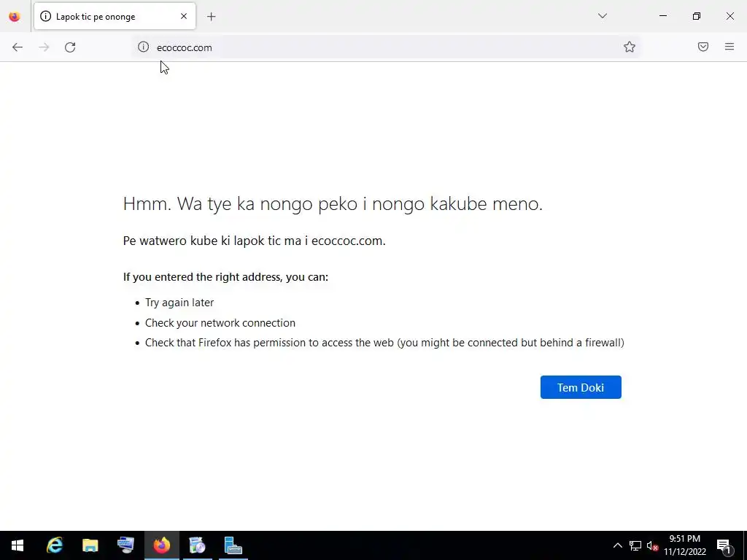Open the Save to Pocket icon

tap(703, 47)
